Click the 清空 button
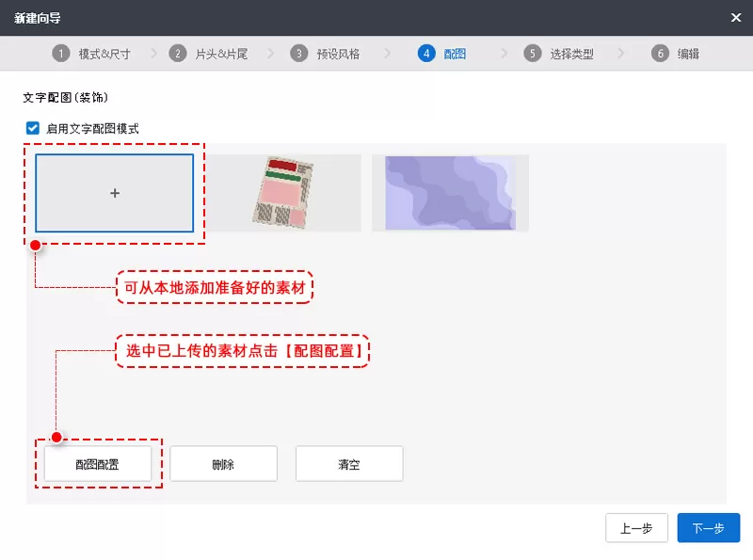The image size is (753, 560). pos(349,464)
